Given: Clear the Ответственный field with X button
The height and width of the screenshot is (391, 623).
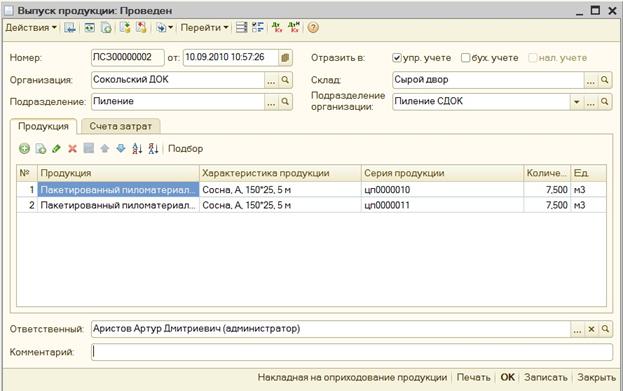Looking at the screenshot, I should pyautogui.click(x=591, y=329).
